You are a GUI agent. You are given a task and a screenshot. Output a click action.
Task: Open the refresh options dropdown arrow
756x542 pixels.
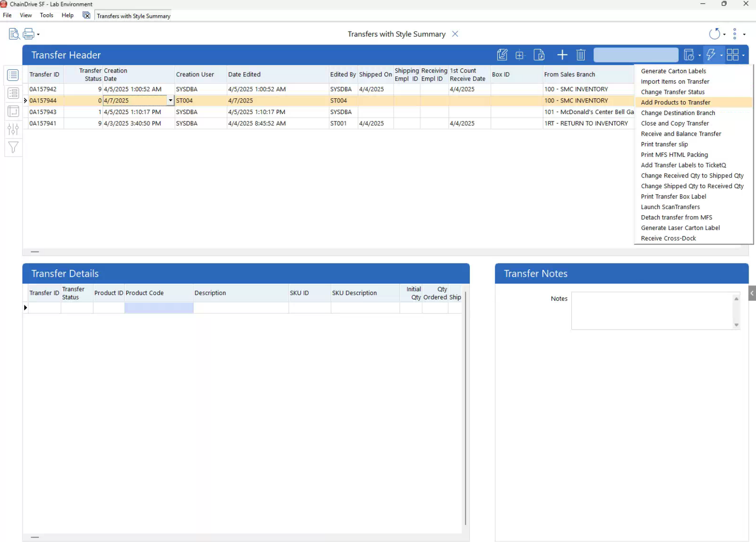point(724,34)
